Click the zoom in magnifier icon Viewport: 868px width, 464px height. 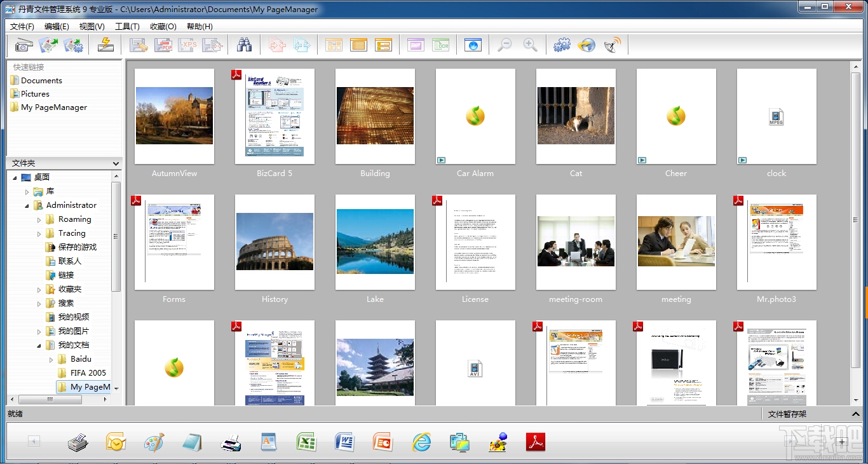[x=531, y=45]
